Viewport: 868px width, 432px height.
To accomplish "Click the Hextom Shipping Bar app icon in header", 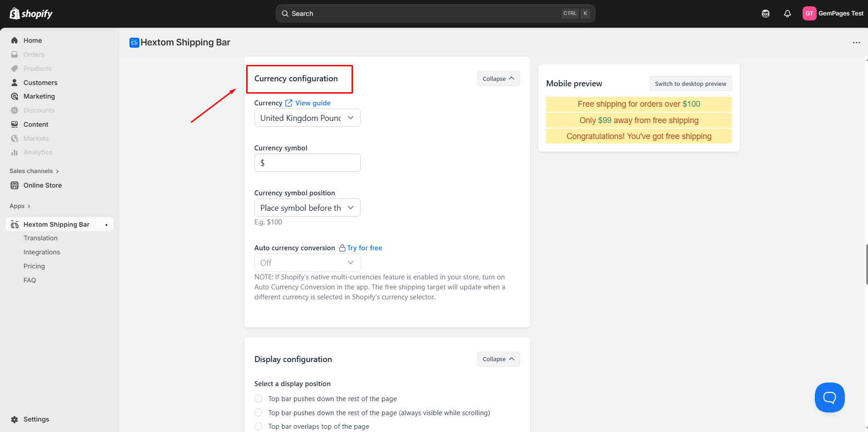I will click(x=134, y=43).
